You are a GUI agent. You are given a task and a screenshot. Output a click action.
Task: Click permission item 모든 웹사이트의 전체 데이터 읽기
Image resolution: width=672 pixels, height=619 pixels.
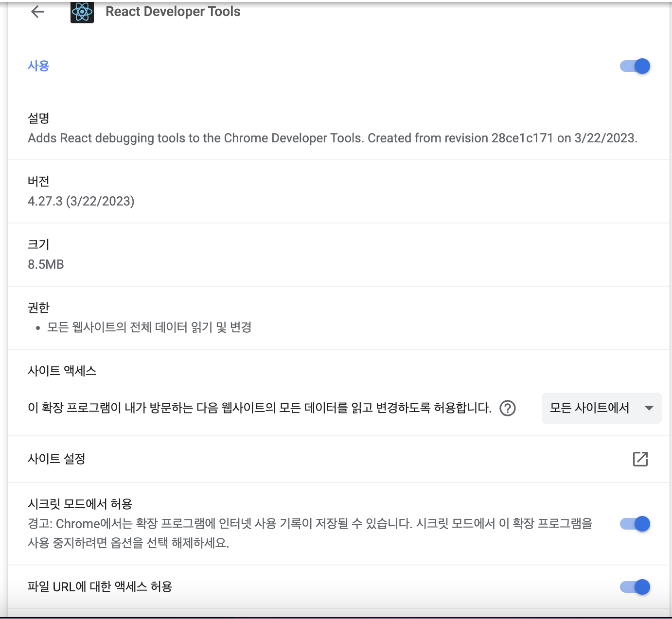click(x=149, y=327)
